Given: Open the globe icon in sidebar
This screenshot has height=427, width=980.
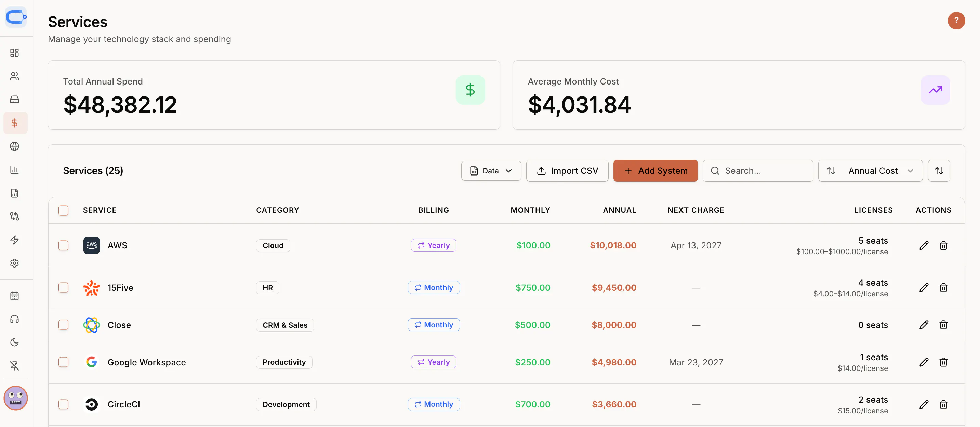Looking at the screenshot, I should click(14, 146).
